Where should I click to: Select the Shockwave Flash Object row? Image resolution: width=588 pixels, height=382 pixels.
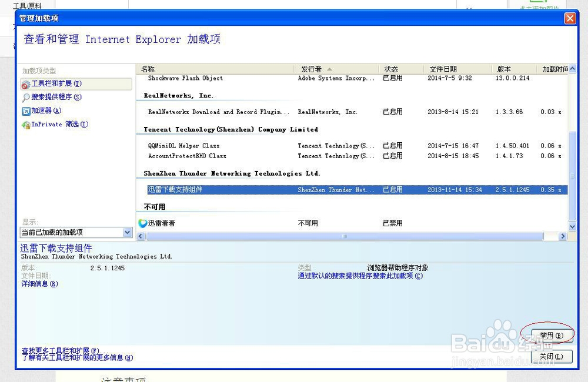[x=352, y=78]
